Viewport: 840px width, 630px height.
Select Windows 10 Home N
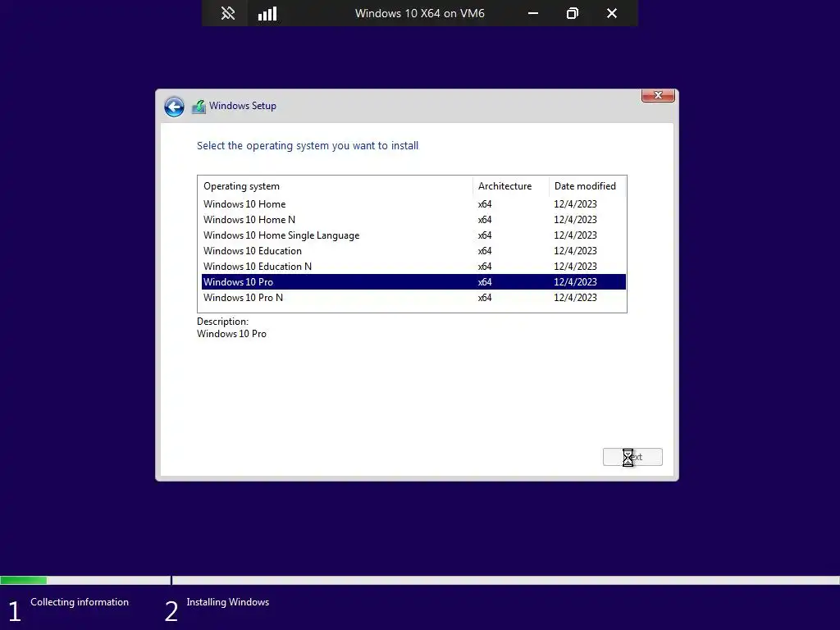(x=413, y=220)
